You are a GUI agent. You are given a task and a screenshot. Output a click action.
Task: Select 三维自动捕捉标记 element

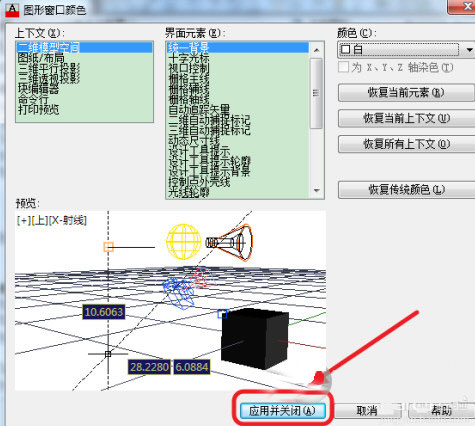point(238,130)
